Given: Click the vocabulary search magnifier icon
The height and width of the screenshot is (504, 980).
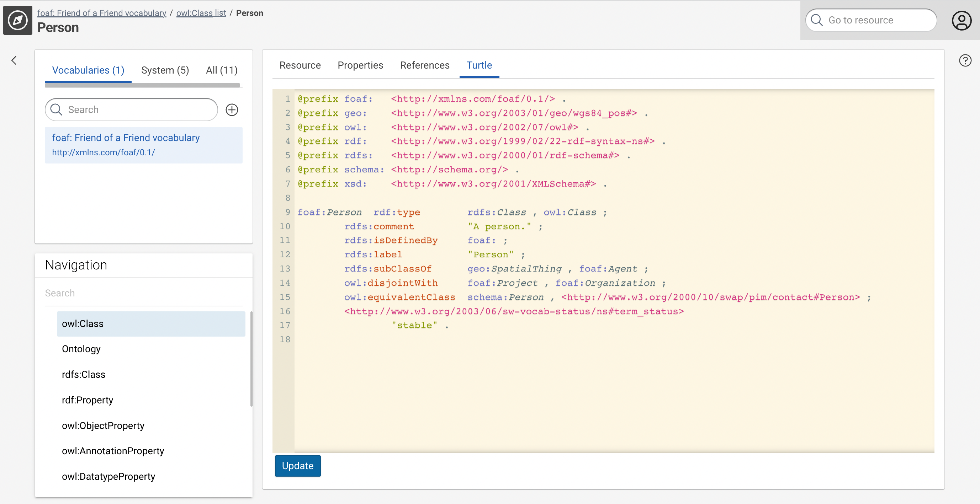Looking at the screenshot, I should click(x=56, y=110).
